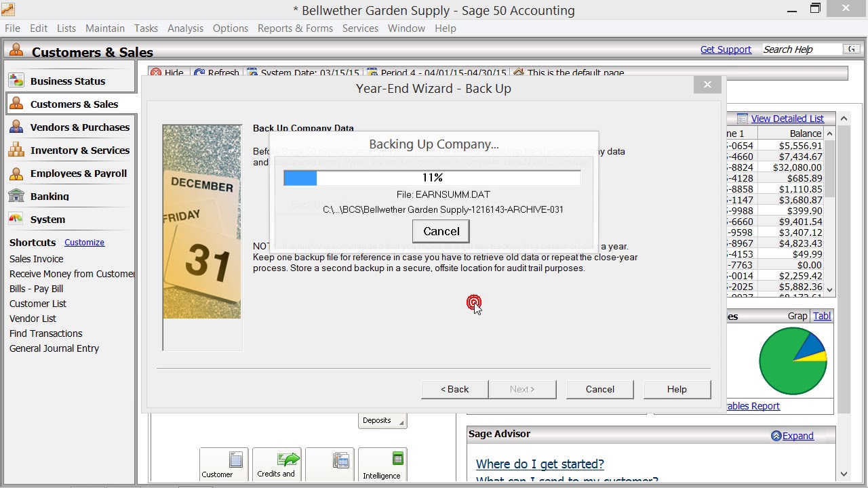Image resolution: width=868 pixels, height=488 pixels.
Task: Click the Business Status sidebar icon
Action: pyautogui.click(x=16, y=81)
